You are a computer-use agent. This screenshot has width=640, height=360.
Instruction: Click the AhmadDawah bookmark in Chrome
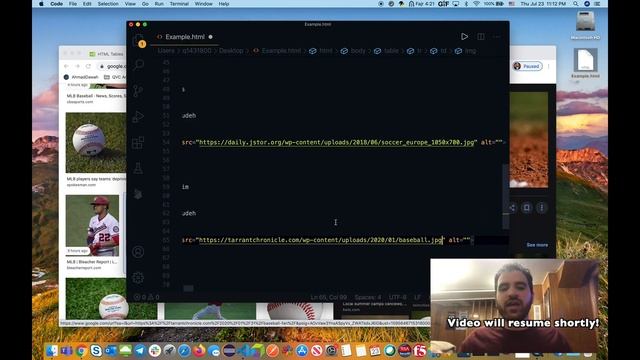pyautogui.click(x=81, y=77)
